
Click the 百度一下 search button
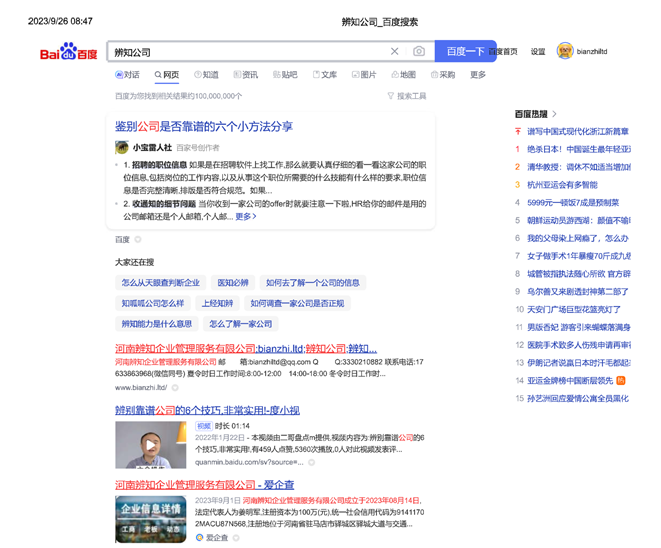click(465, 51)
